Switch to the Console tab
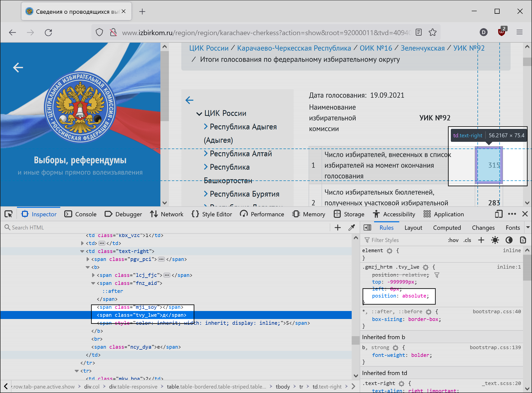The height and width of the screenshot is (393, 532). pyautogui.click(x=81, y=214)
